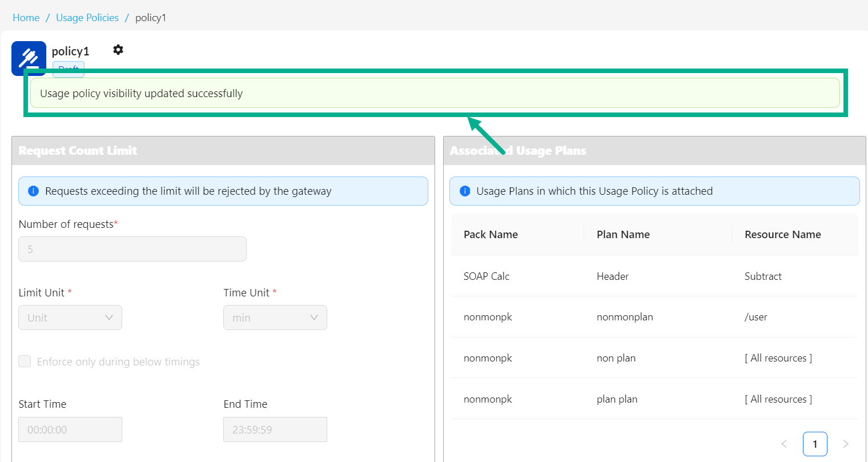Go to previous page of usage plans
The width and height of the screenshot is (868, 462).
pos(784,444)
